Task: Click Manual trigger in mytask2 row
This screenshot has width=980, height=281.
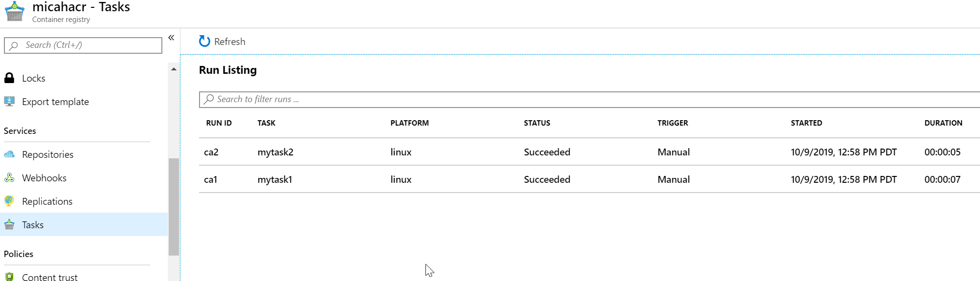Action: point(673,152)
